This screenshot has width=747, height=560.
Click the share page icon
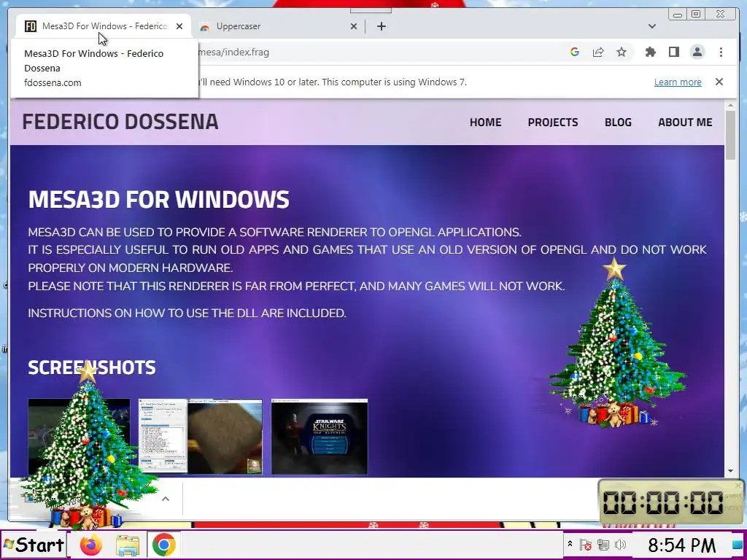tap(598, 52)
